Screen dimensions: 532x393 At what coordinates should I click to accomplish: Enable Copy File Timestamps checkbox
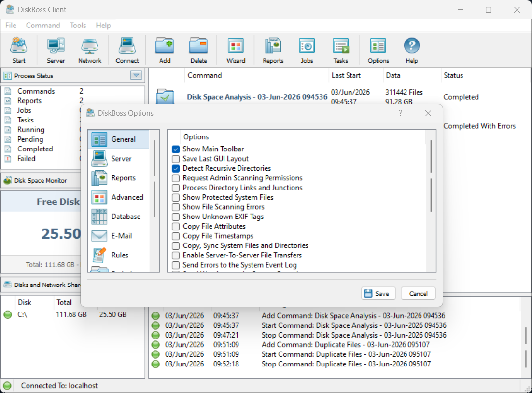click(176, 236)
